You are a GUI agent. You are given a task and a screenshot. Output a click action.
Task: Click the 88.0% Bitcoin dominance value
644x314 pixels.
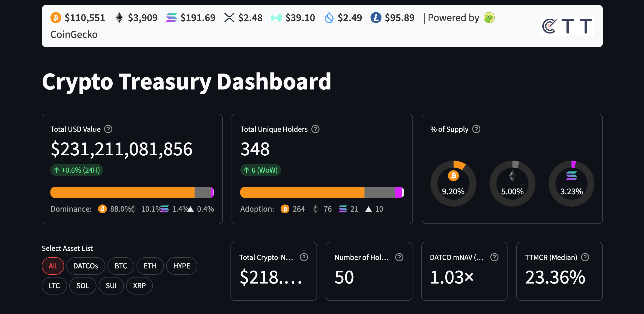click(120, 209)
